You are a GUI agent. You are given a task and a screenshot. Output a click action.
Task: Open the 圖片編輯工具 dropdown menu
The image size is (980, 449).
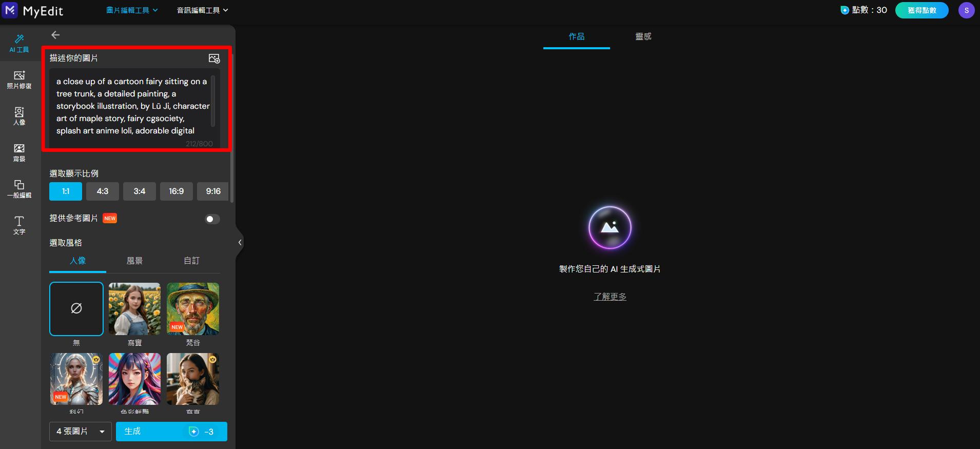pyautogui.click(x=132, y=10)
